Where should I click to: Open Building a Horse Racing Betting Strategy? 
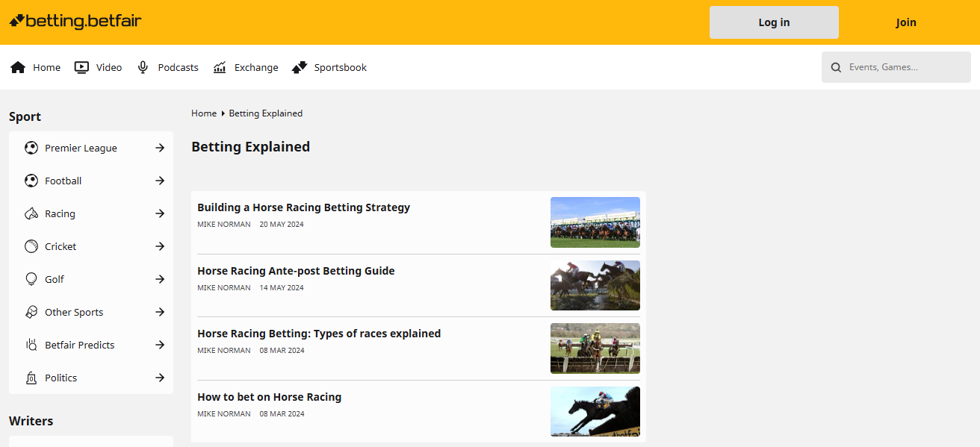(303, 207)
